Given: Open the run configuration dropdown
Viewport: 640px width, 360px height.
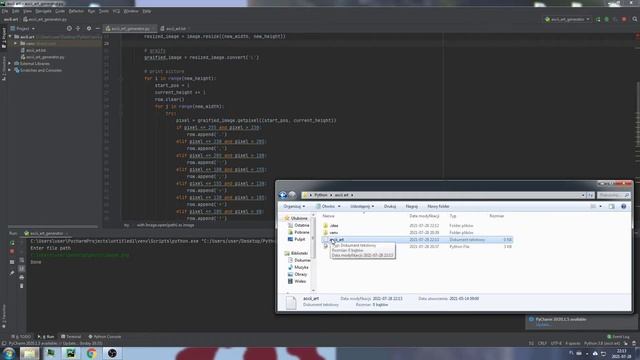Looking at the screenshot, I should [567, 19].
